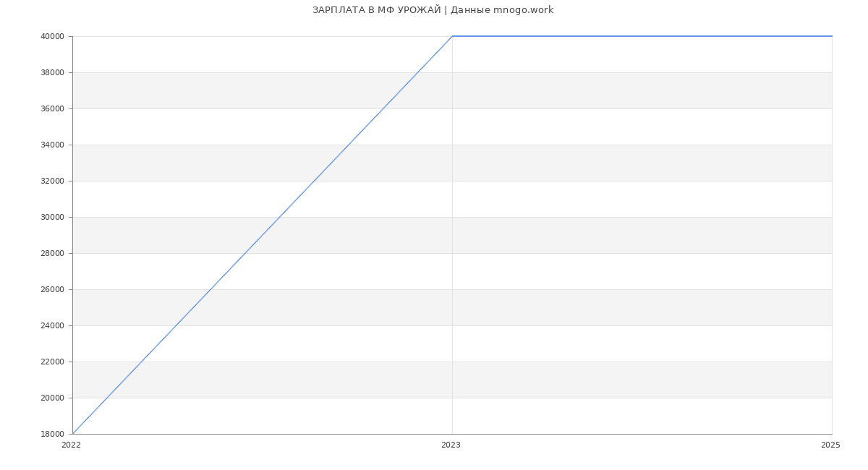This screenshot has width=868, height=470.
Task: Click the 38000 y-axis label
Action: click(x=53, y=72)
